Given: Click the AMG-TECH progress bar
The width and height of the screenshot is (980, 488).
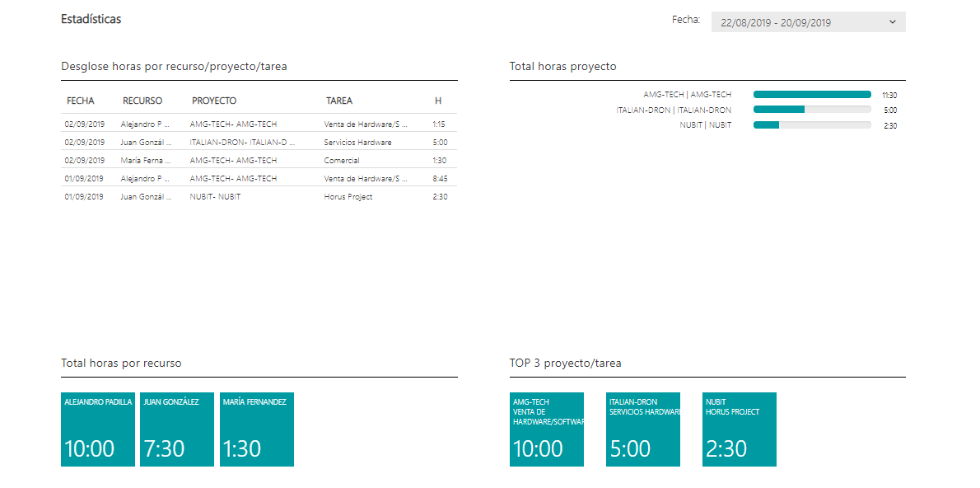Looking at the screenshot, I should pos(812,95).
